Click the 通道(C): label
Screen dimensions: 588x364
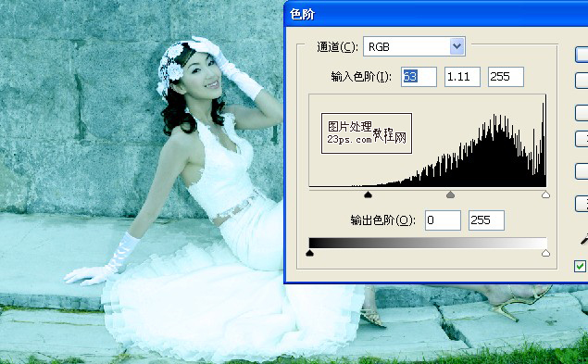337,47
